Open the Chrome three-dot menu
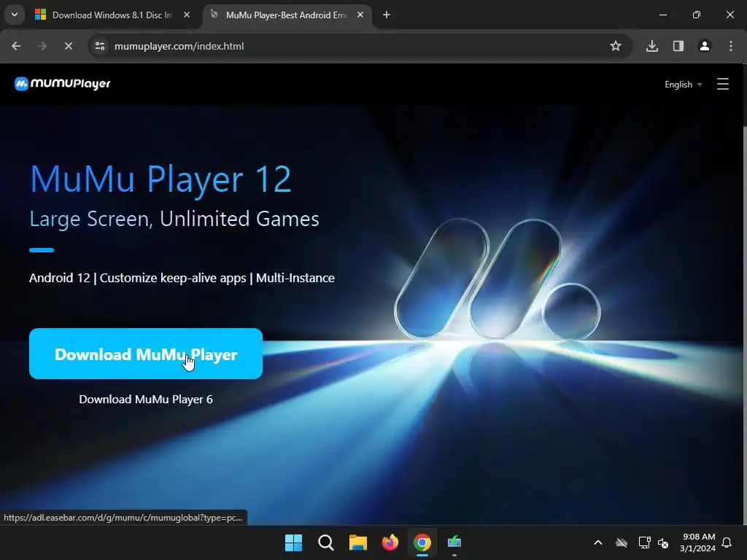747x560 pixels. pyautogui.click(x=731, y=46)
